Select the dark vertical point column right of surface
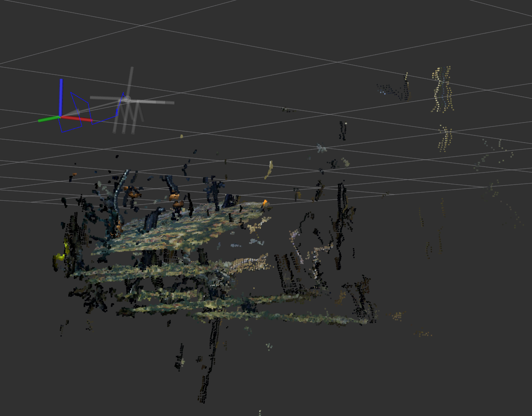 point(342,214)
